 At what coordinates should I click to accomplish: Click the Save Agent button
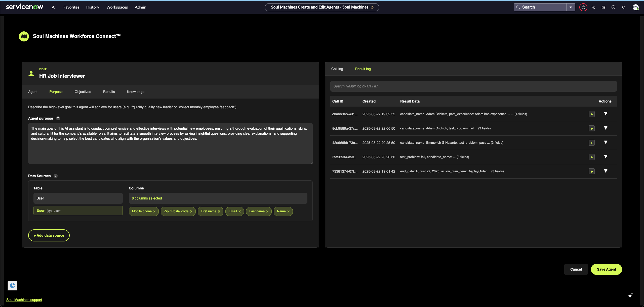(x=606, y=269)
